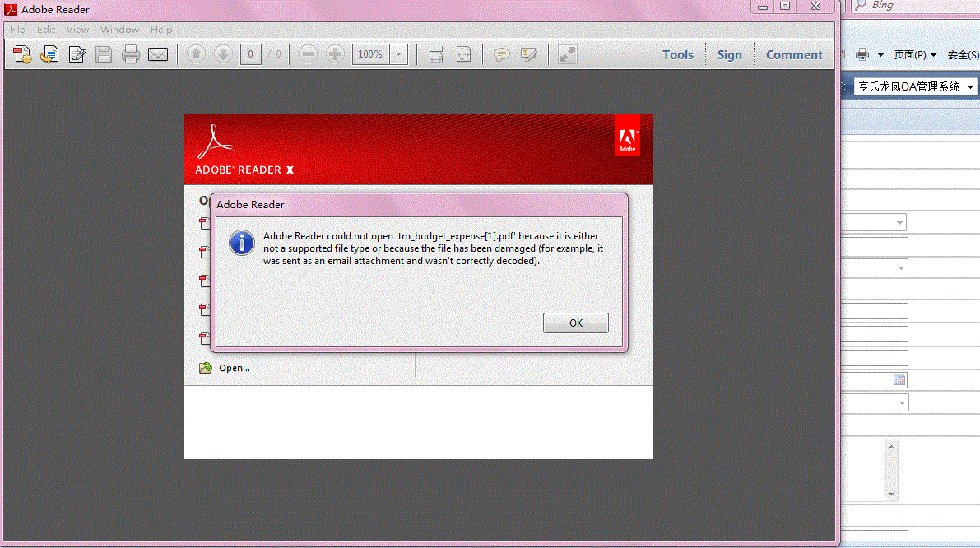The image size is (980, 548).
Task: Click the 100% zoom value field
Action: pyautogui.click(x=370, y=54)
